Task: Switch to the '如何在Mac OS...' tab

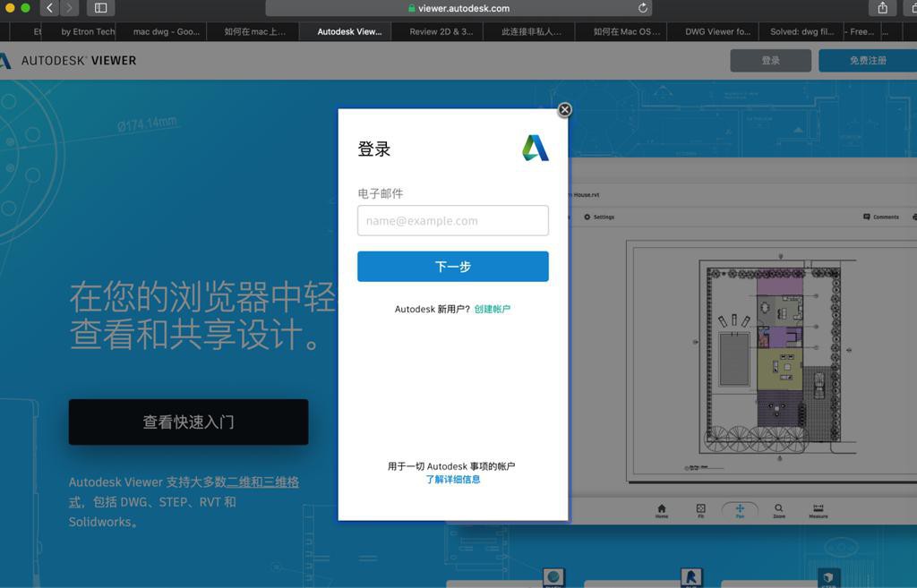Action: click(626, 31)
